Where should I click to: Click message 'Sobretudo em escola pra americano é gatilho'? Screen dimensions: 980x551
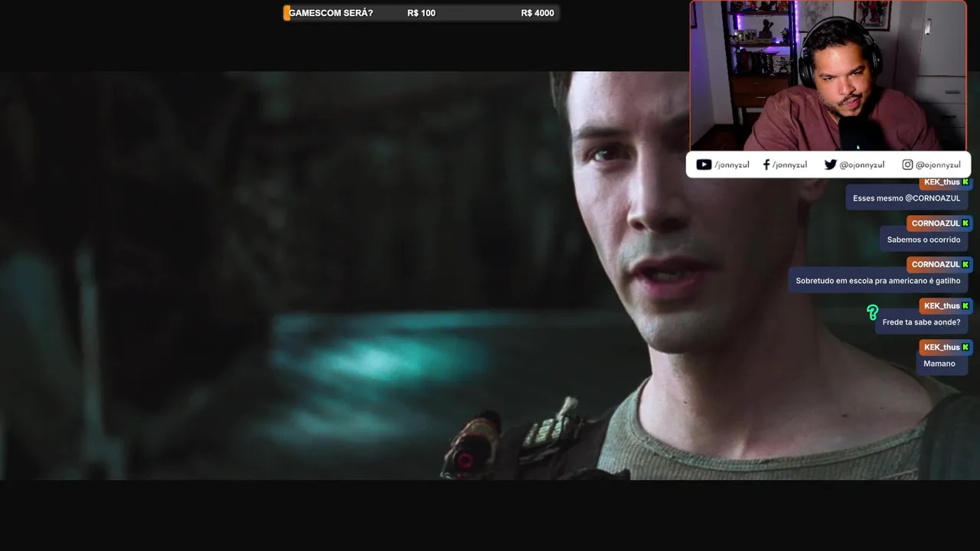click(x=878, y=281)
